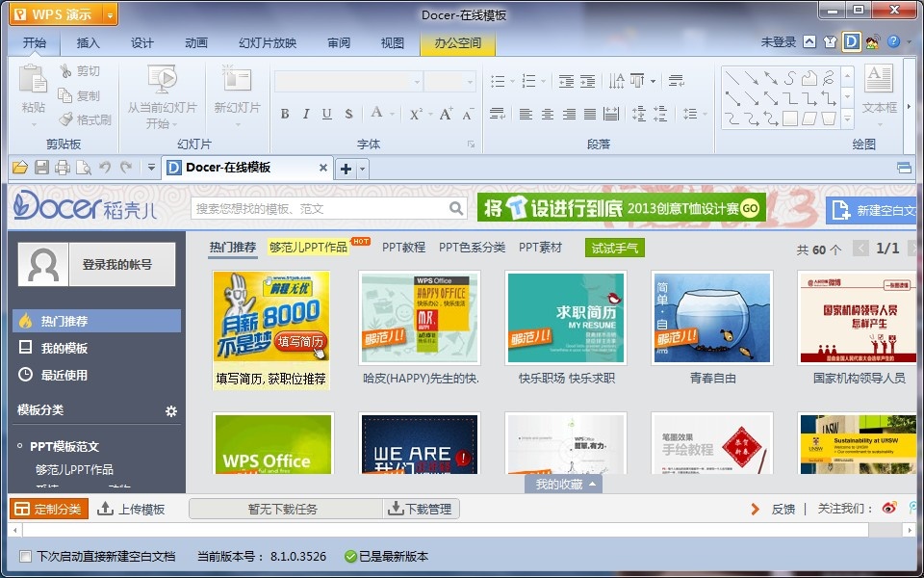
Task: Click the Undo arrow icon
Action: [x=106, y=168]
